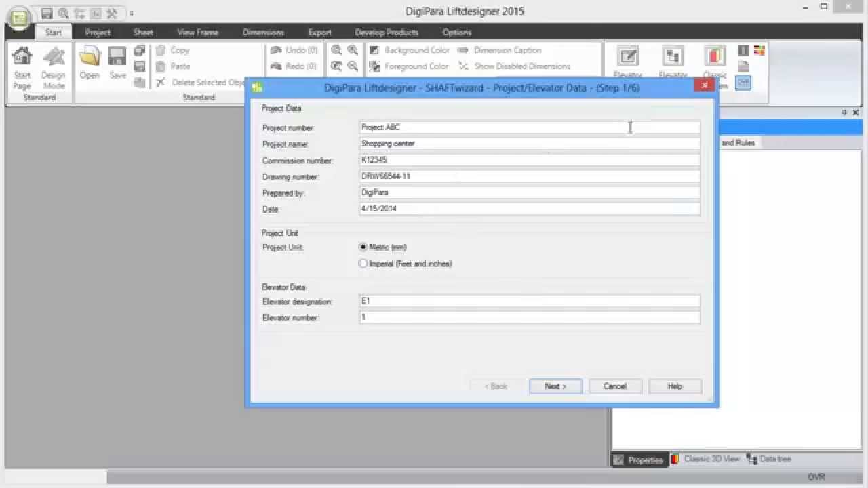Click the Paste command in the ribbon
Image resolution: width=868 pixels, height=488 pixels.
(x=173, y=66)
